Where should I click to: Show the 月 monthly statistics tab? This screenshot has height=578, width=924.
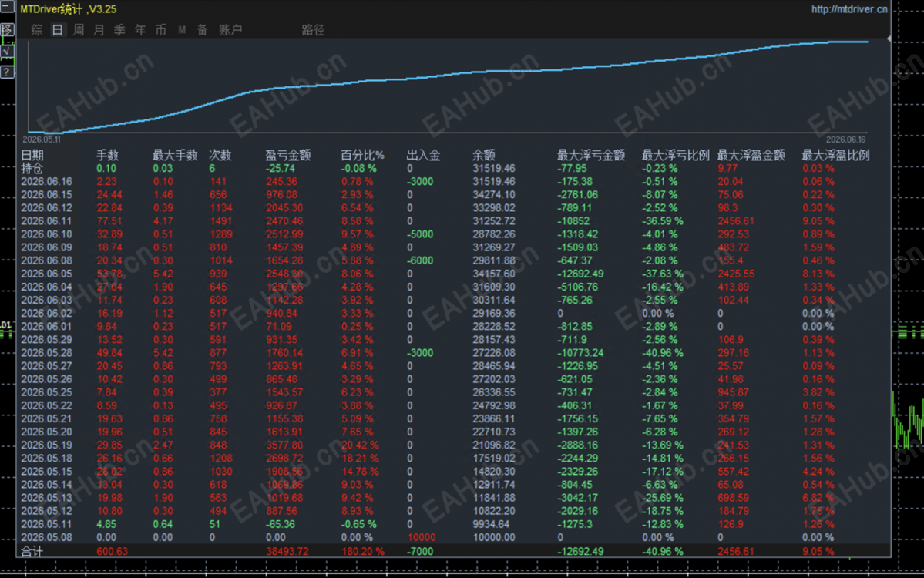coord(99,29)
